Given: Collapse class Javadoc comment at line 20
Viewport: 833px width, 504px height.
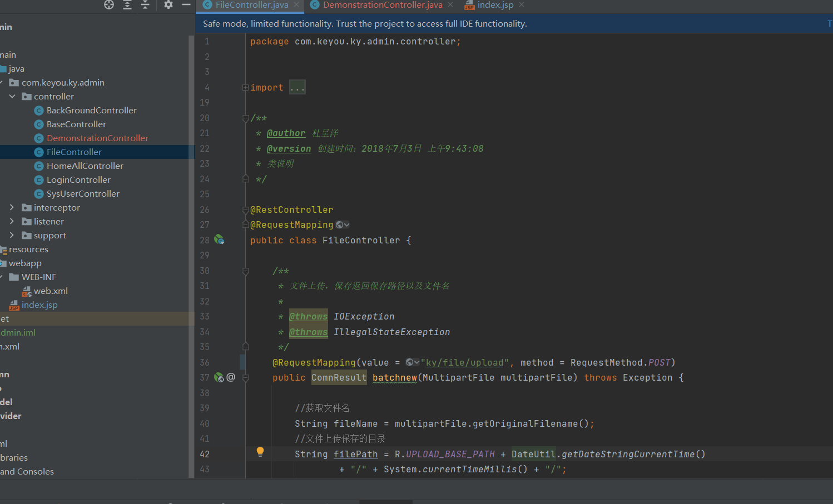Looking at the screenshot, I should (245, 118).
